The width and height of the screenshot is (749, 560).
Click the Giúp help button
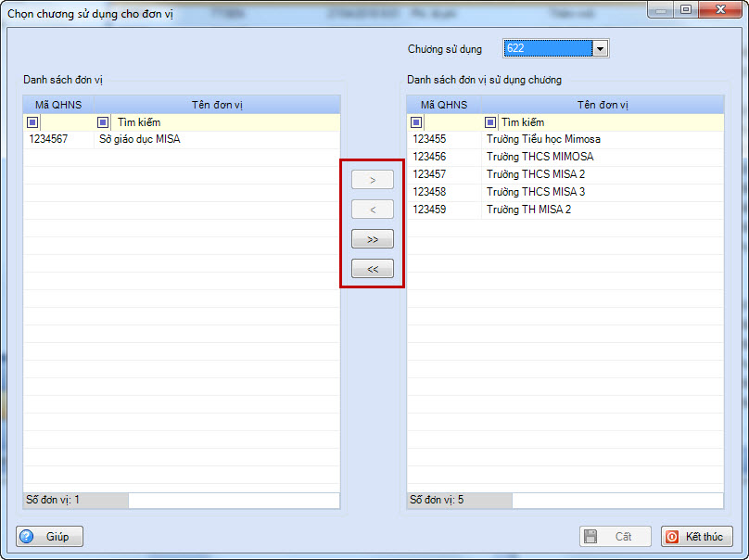(50, 537)
